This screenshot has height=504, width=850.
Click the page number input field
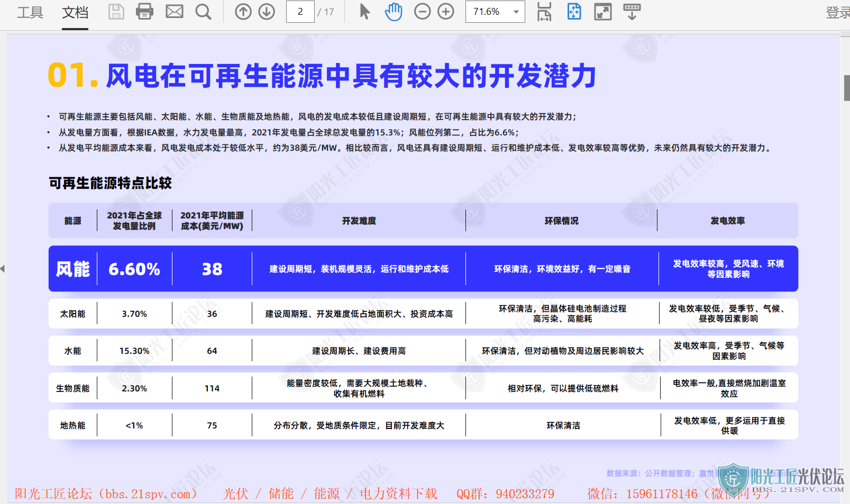coord(300,12)
